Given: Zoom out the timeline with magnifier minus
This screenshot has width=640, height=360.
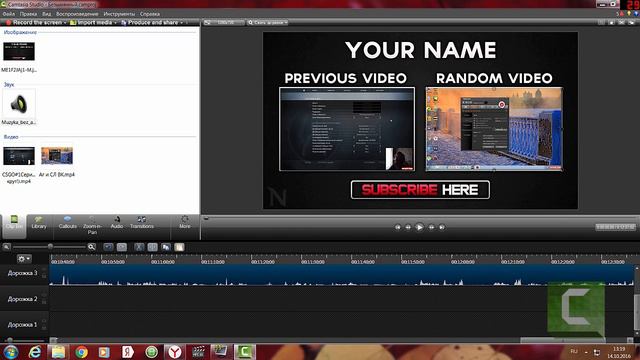Looking at the screenshot, I should [7, 247].
